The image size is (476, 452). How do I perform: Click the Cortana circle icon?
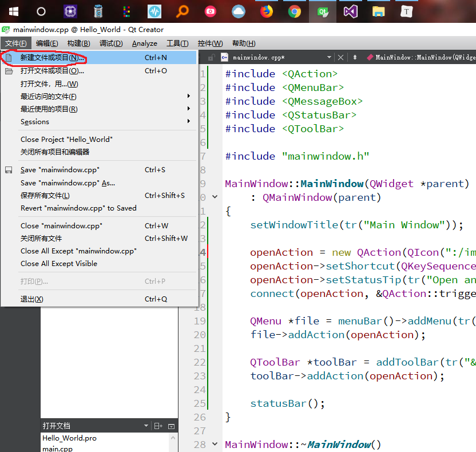click(41, 11)
